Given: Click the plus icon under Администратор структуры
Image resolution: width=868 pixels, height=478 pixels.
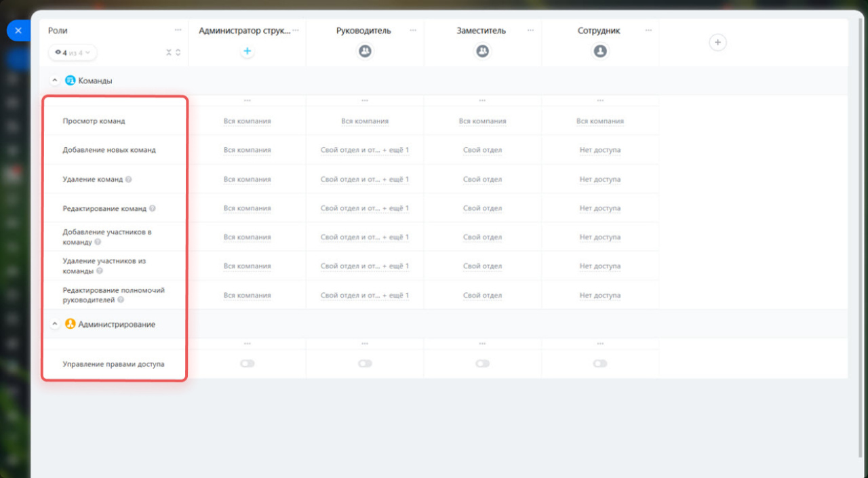Looking at the screenshot, I should pyautogui.click(x=248, y=51).
